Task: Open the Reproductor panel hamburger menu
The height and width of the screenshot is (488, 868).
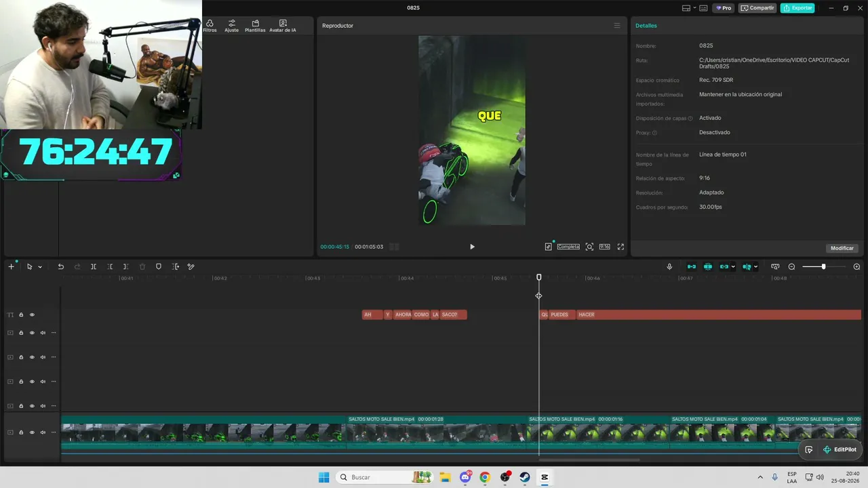Action: pyautogui.click(x=617, y=26)
